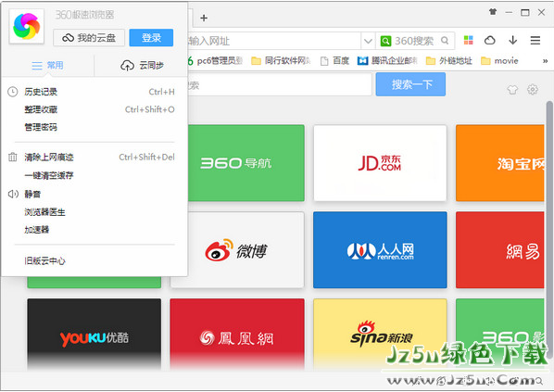554x392 pixels.
Task: Click the magnifier icon in 360搜索 box
Action: [445, 41]
